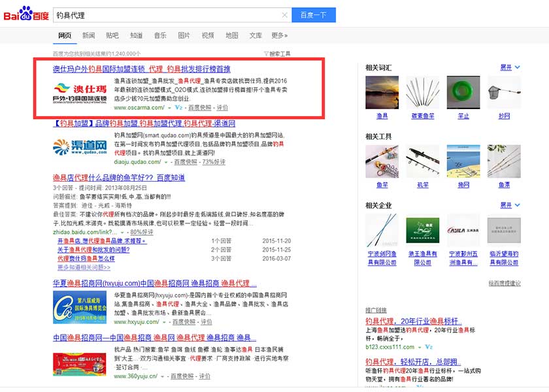
Task: Open the 钓具代理, 轻松开店, 总部拥 ad link
Action: (x=413, y=362)
